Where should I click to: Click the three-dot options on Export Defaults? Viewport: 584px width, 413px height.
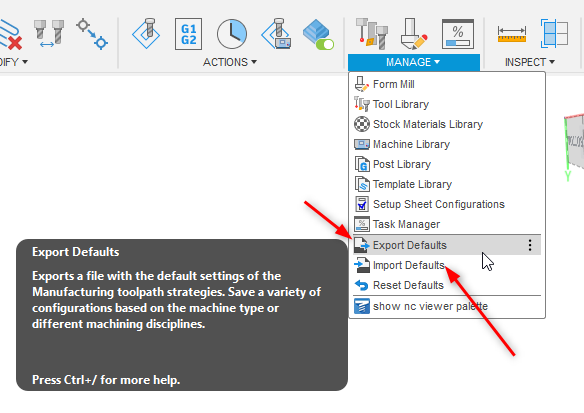click(x=530, y=245)
